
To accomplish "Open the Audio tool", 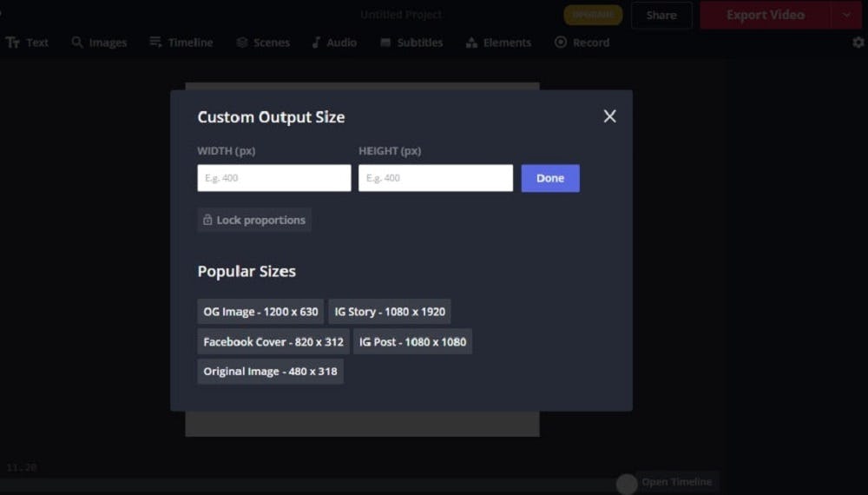I will (333, 43).
